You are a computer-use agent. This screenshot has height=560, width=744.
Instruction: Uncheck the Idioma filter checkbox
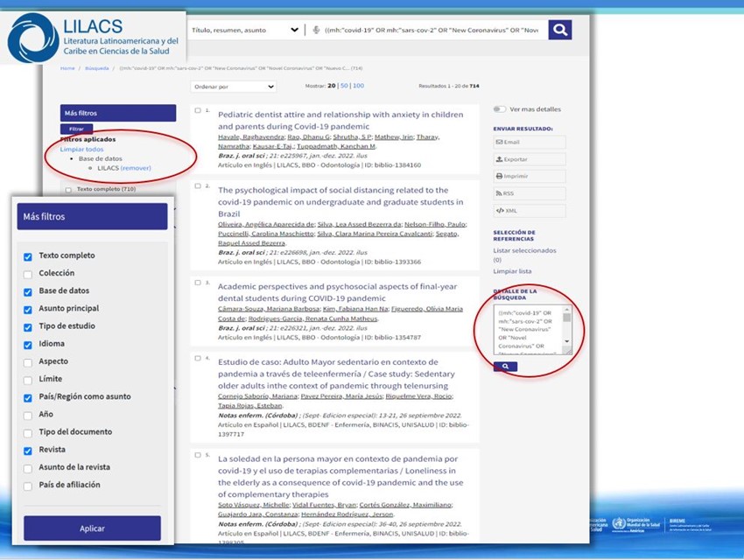[28, 345]
